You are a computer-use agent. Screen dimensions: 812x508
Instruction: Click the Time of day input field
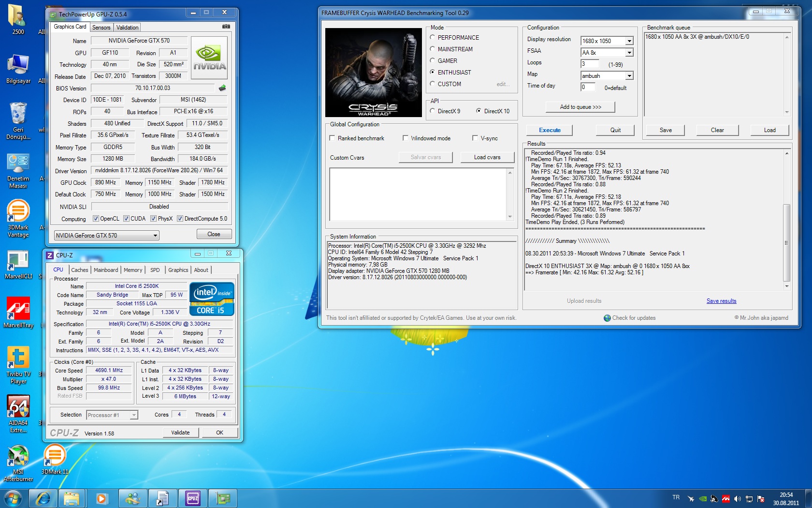click(x=588, y=87)
